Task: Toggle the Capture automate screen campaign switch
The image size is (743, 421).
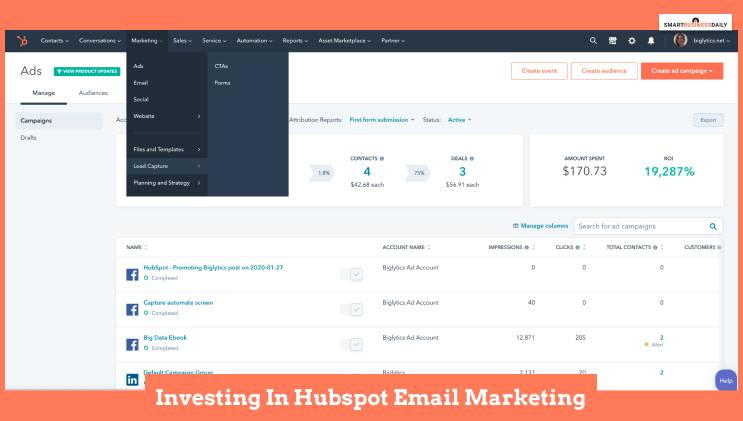Action: (x=352, y=309)
